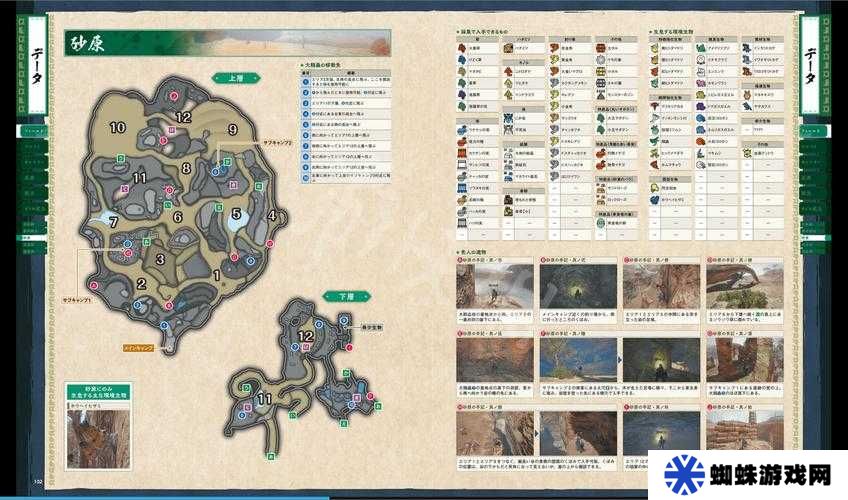
Task: Select area 5 on the upper-layer map
Action: click(x=236, y=214)
